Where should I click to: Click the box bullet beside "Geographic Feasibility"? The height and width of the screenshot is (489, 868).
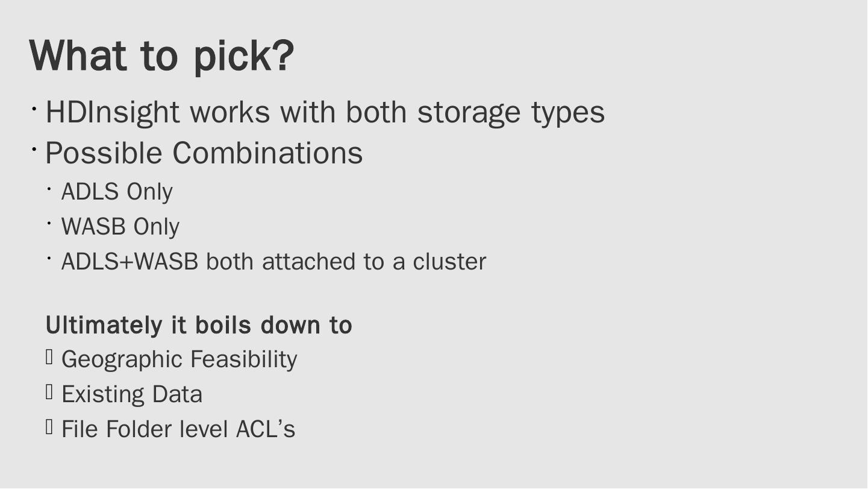49,358
